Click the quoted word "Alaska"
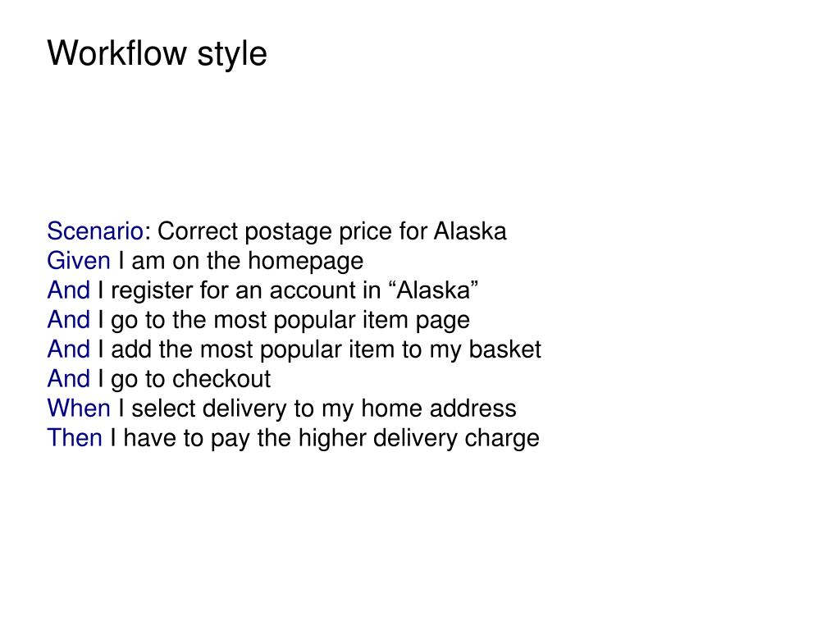Screen dimensions: 840x630 (x=432, y=290)
